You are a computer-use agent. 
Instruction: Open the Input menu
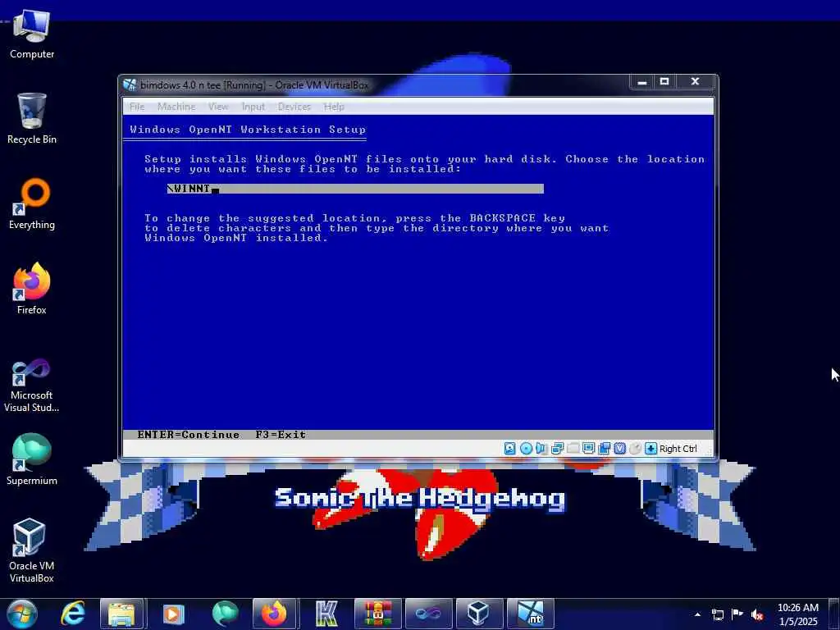pyautogui.click(x=253, y=107)
